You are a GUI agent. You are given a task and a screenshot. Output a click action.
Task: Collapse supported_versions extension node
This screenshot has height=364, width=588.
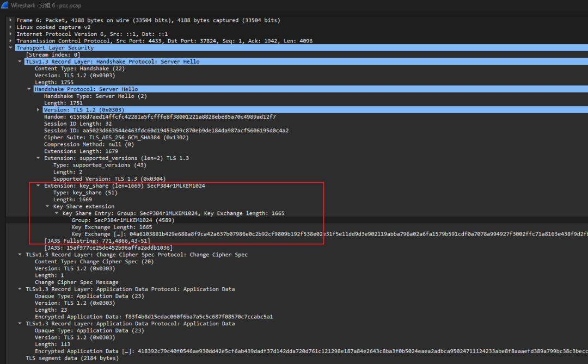[38, 158]
